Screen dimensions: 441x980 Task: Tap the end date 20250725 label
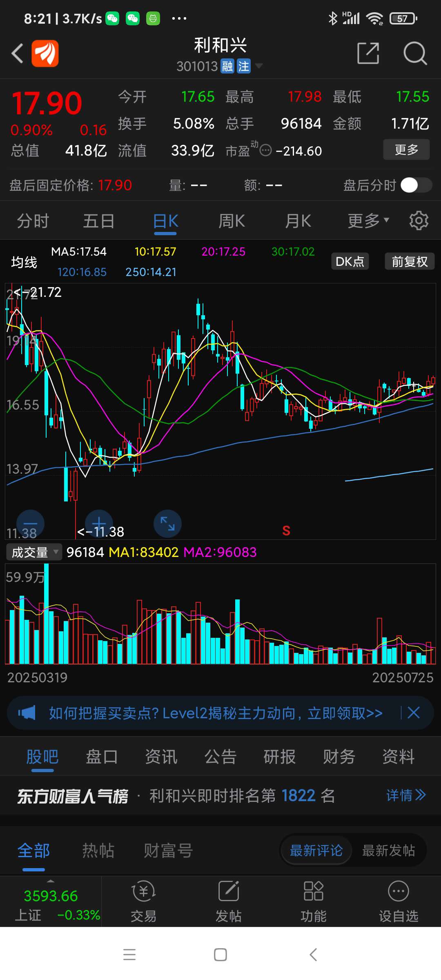coord(403,677)
